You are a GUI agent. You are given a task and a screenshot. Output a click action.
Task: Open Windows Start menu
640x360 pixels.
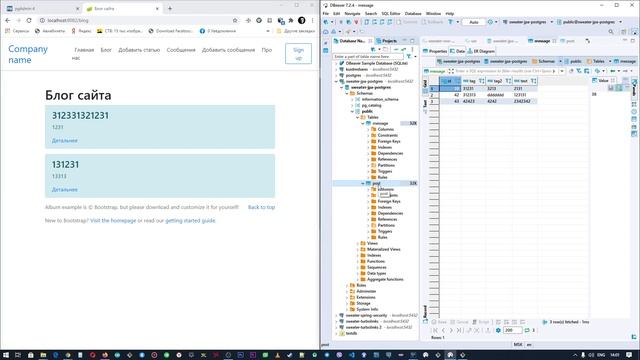point(6,355)
